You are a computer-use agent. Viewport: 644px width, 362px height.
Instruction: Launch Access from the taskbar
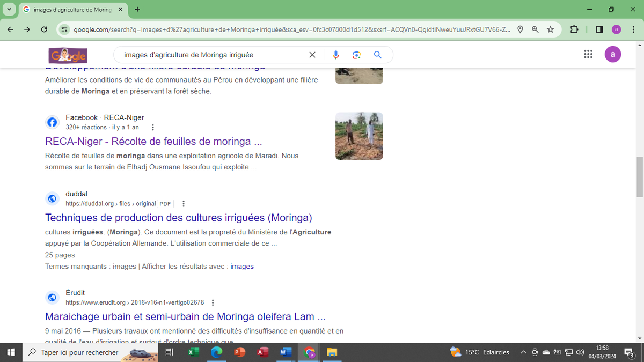pos(262,352)
